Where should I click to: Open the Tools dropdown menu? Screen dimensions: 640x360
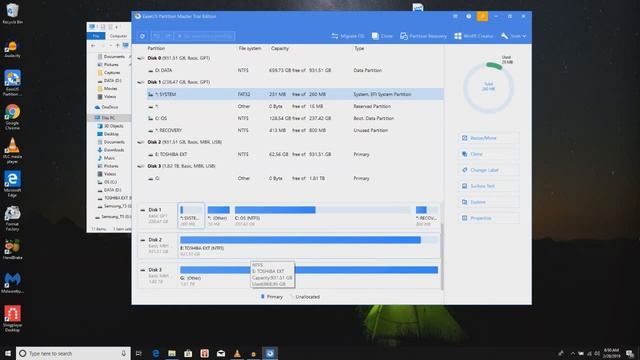click(x=513, y=36)
